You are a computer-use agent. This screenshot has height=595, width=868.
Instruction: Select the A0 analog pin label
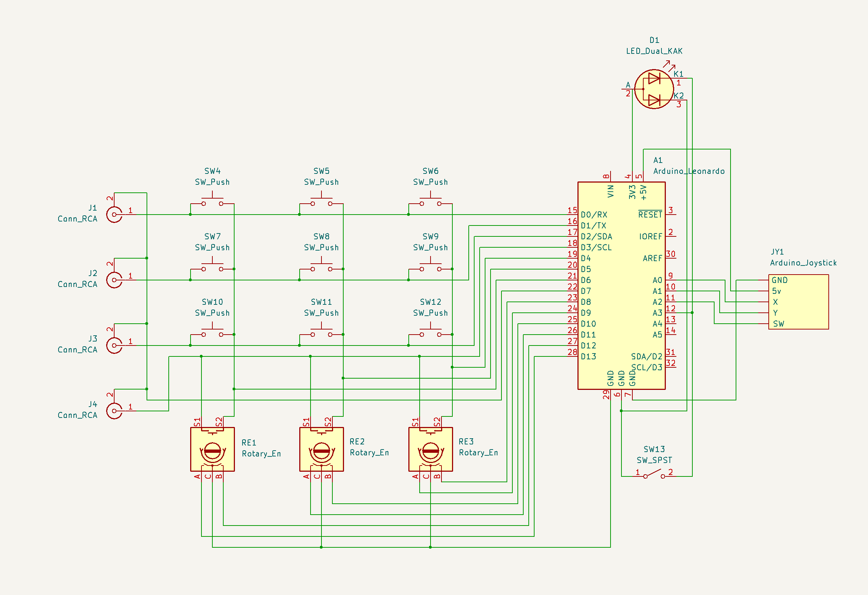tap(657, 280)
